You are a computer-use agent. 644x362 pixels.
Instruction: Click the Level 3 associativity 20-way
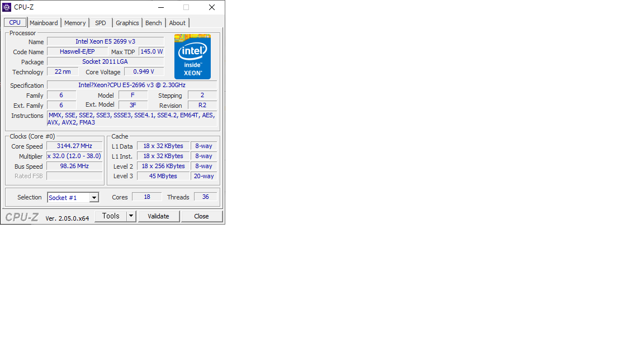(x=203, y=176)
